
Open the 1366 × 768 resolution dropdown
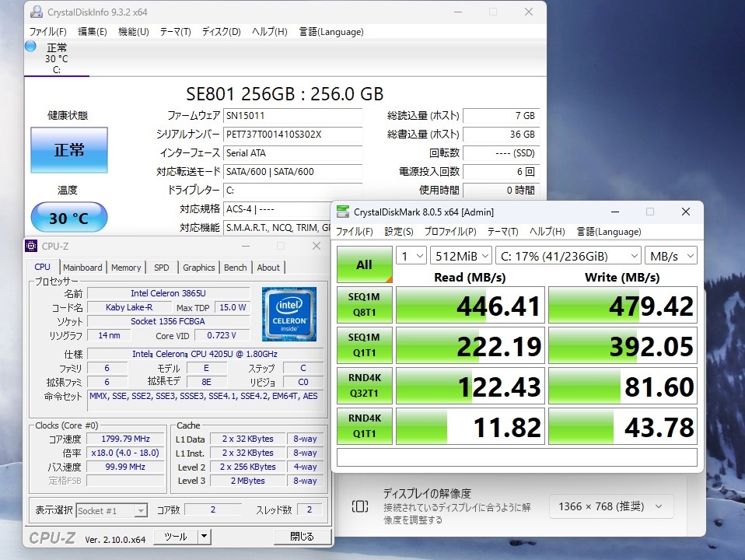(611, 506)
